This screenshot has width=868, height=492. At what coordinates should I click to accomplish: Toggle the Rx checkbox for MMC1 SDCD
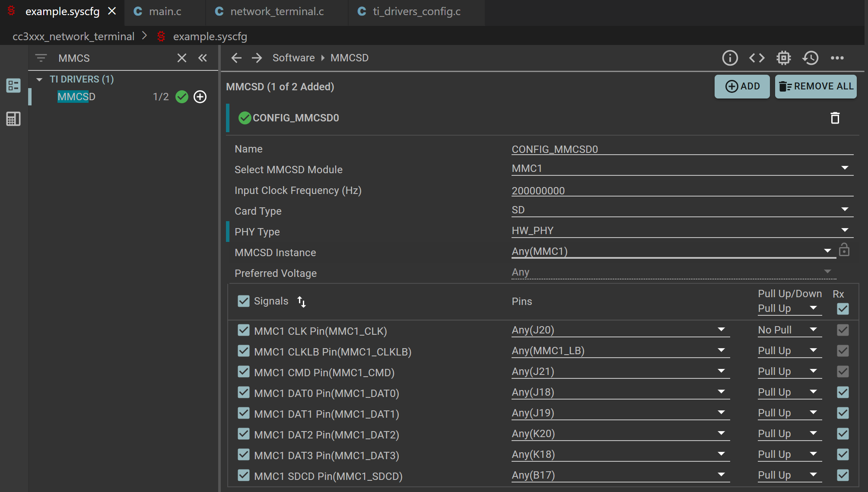843,475
